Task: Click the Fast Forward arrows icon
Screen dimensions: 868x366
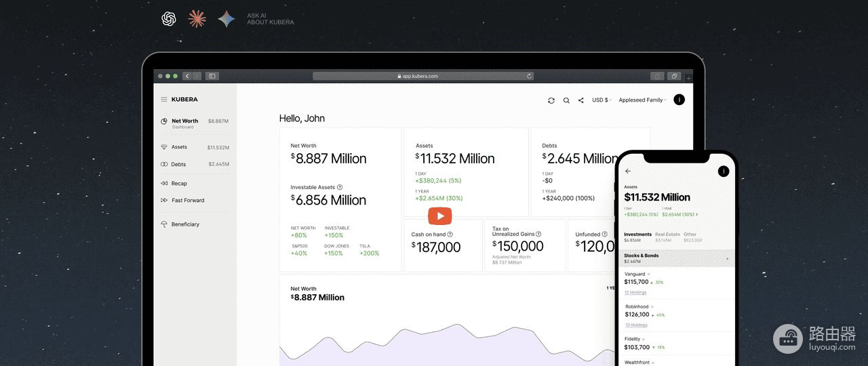Action: pyautogui.click(x=164, y=201)
